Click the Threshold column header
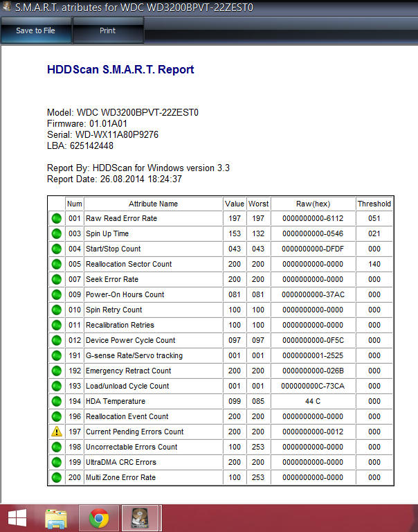Image resolution: width=418 pixels, height=532 pixels. pyautogui.click(x=374, y=204)
